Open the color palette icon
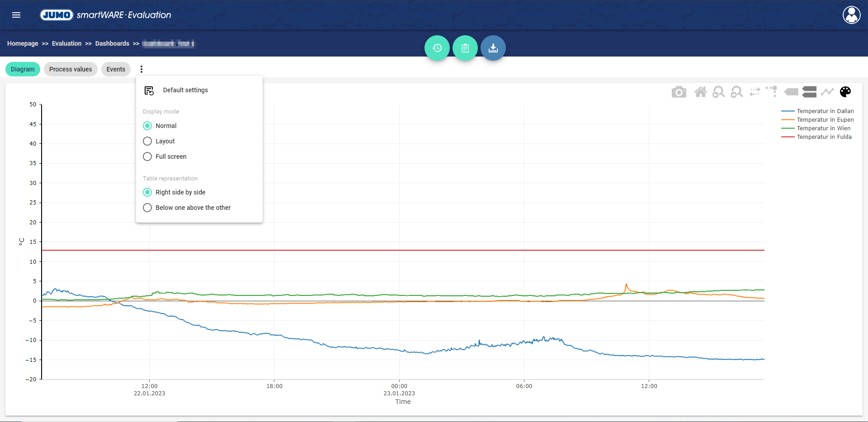868x422 pixels. tap(845, 92)
